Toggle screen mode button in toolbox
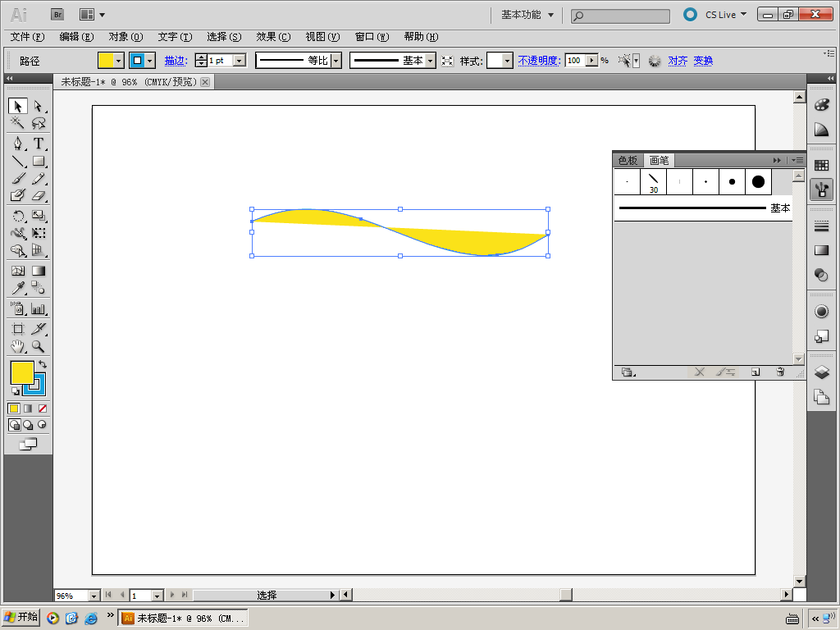Viewport: 840px width, 630px height. [28, 444]
